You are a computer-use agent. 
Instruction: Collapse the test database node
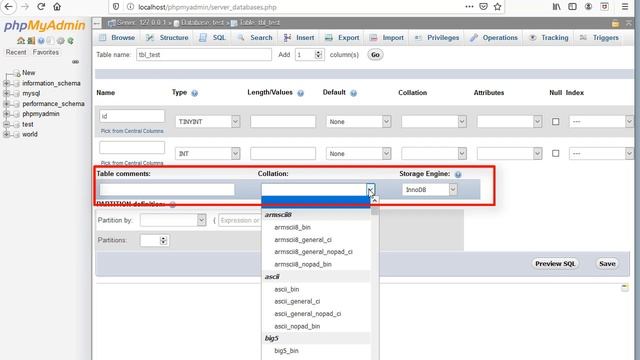6,124
